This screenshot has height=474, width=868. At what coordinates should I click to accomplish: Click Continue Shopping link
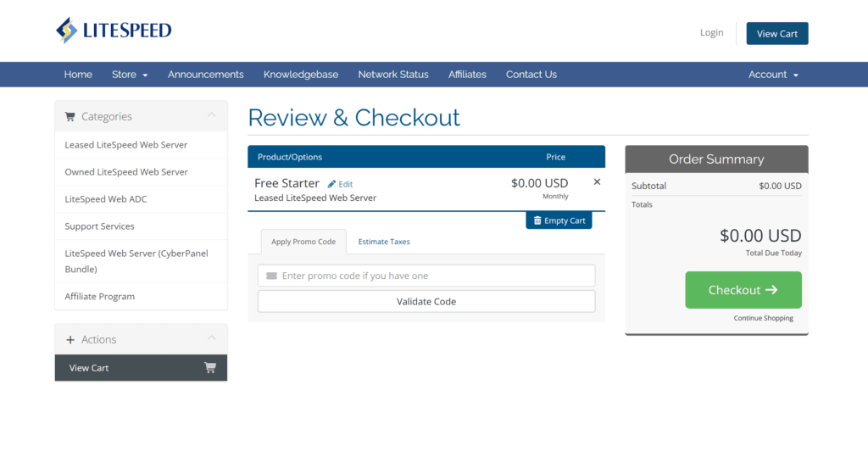click(x=764, y=318)
